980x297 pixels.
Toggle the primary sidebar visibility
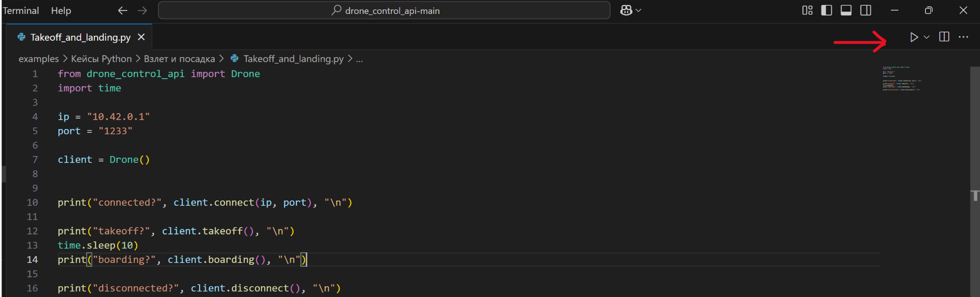[x=826, y=11]
